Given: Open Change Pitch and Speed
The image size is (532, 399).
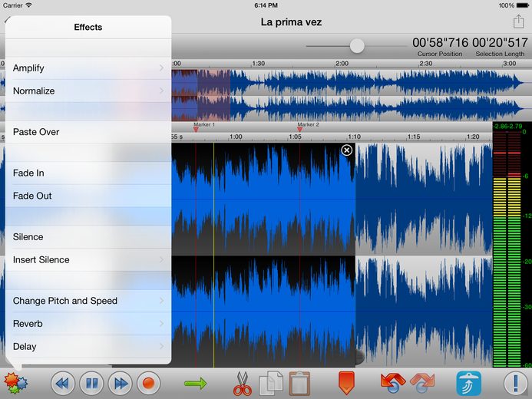Looking at the screenshot, I should pos(88,301).
